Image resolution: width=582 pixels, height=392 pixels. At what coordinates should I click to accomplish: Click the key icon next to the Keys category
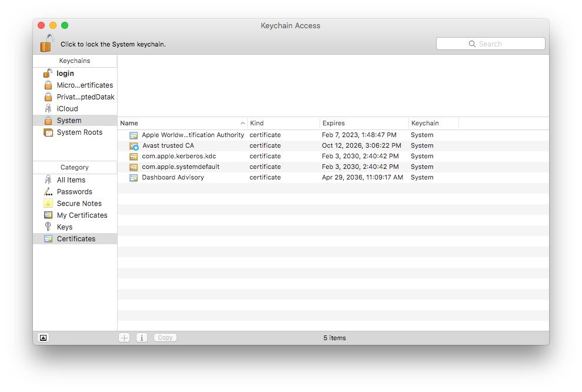(x=48, y=227)
